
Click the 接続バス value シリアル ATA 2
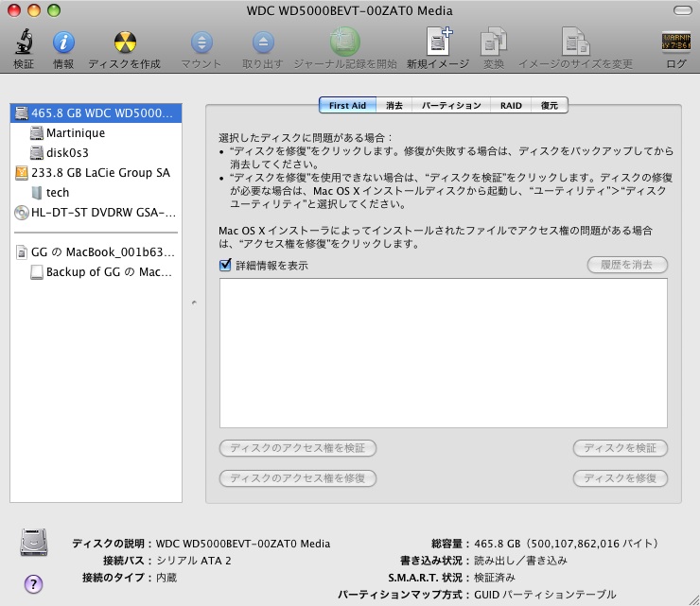(x=194, y=561)
